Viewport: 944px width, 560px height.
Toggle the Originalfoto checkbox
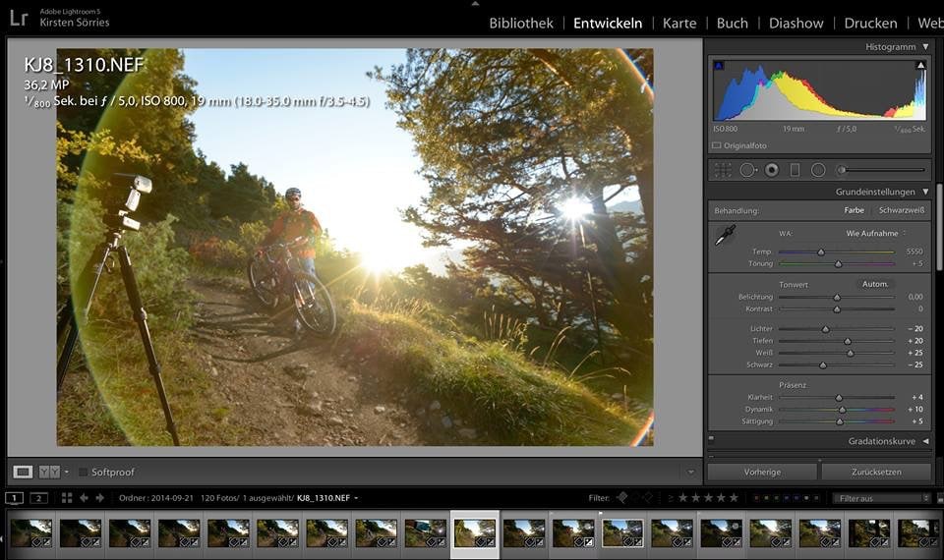(717, 145)
